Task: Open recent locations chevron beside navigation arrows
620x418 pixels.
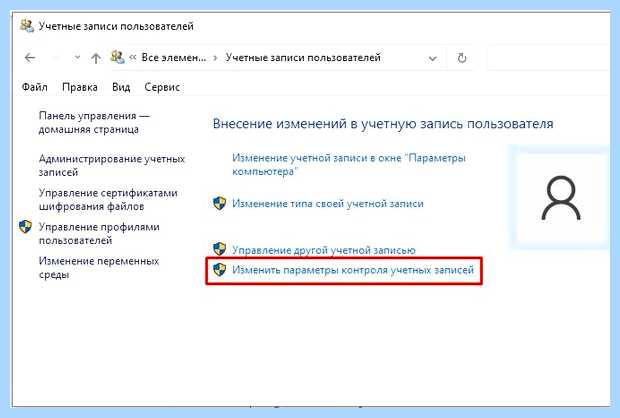Action: pos(78,58)
